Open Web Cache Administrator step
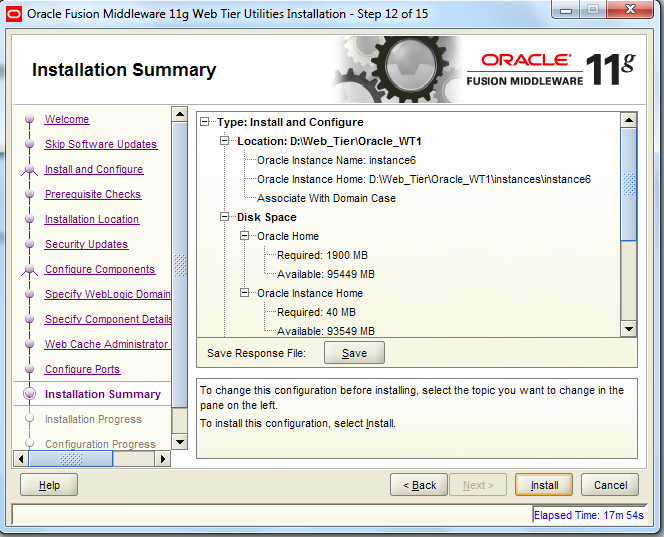Image resolution: width=664 pixels, height=537 pixels. (108, 344)
